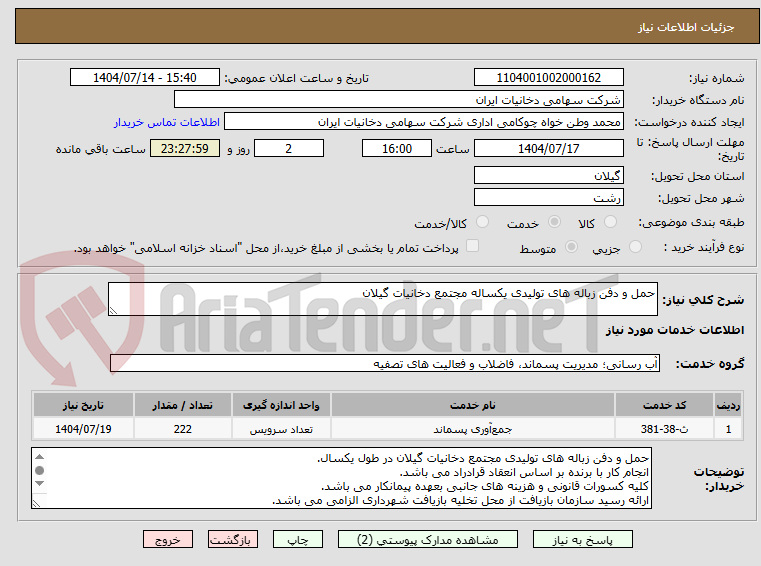
Task: Select the خدمت radio button
Action: [554, 222]
